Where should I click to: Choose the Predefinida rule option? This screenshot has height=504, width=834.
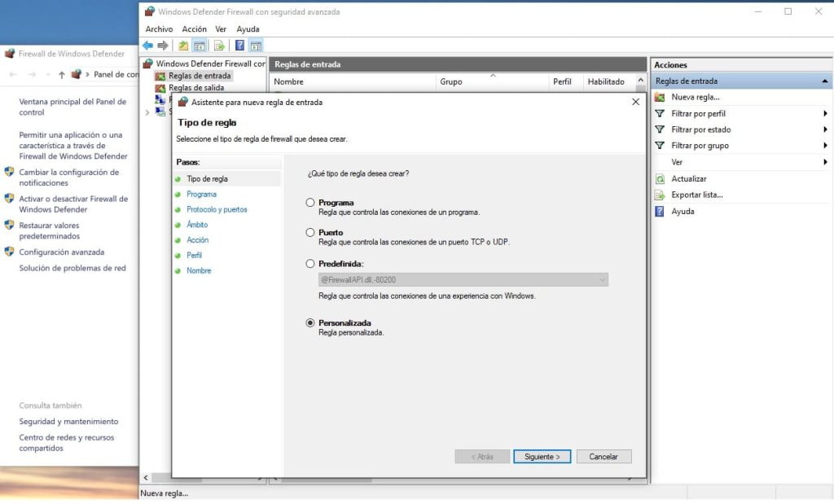click(x=310, y=263)
